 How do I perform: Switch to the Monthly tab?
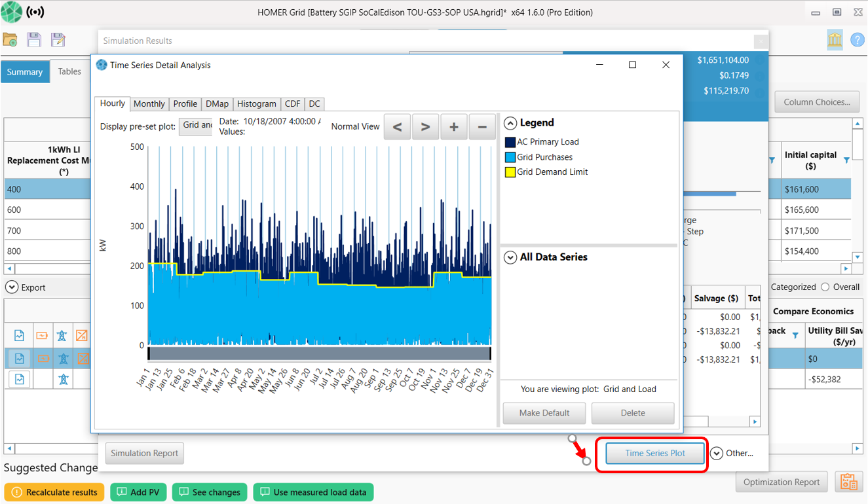coord(149,104)
